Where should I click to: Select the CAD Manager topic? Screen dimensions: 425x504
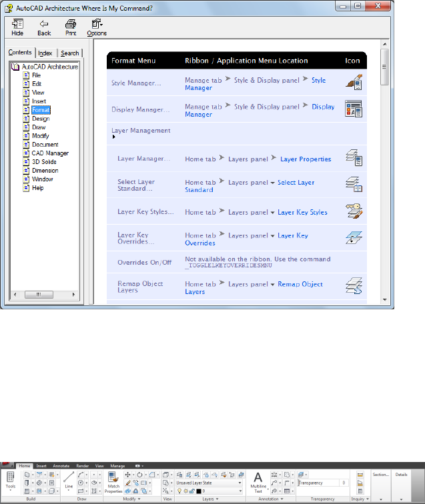point(50,153)
